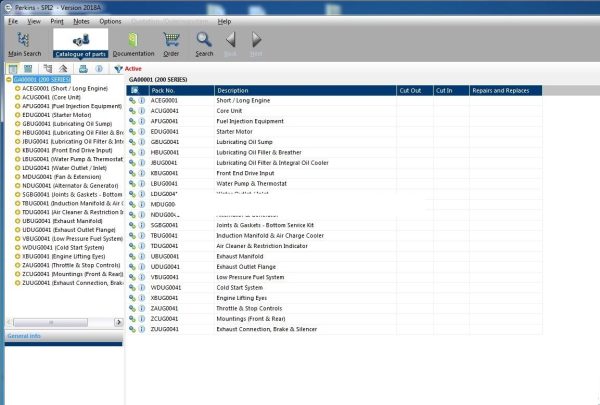The height and width of the screenshot is (405, 600).
Task: Open the Notes menu
Action: 81,21
